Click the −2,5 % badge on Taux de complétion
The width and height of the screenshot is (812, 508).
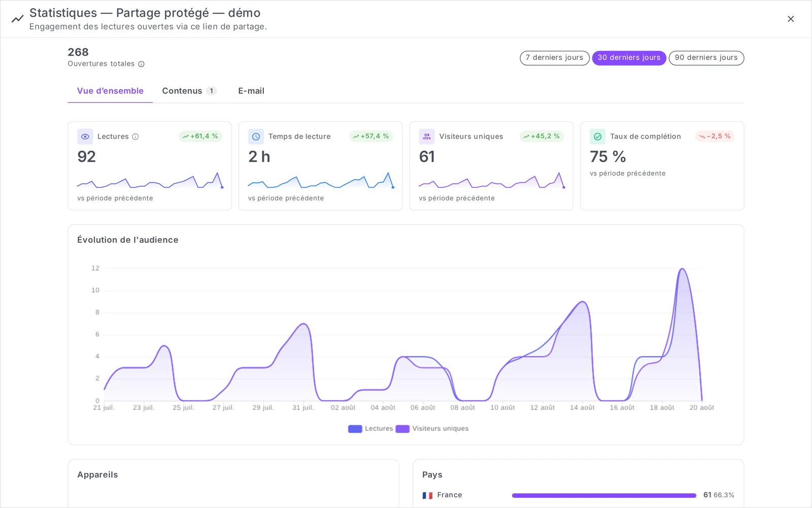point(715,136)
